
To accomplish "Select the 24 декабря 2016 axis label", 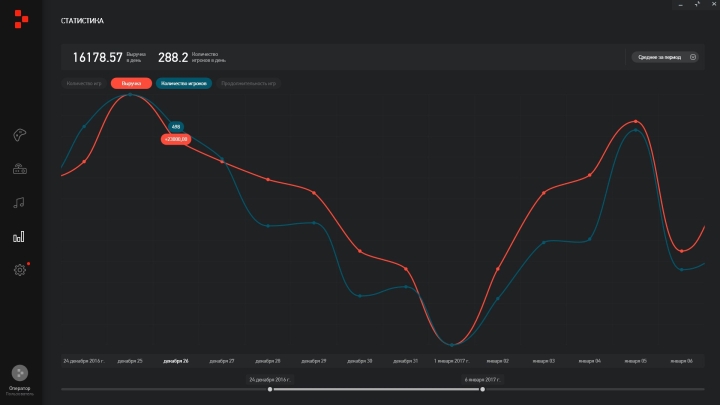I will [x=84, y=361].
